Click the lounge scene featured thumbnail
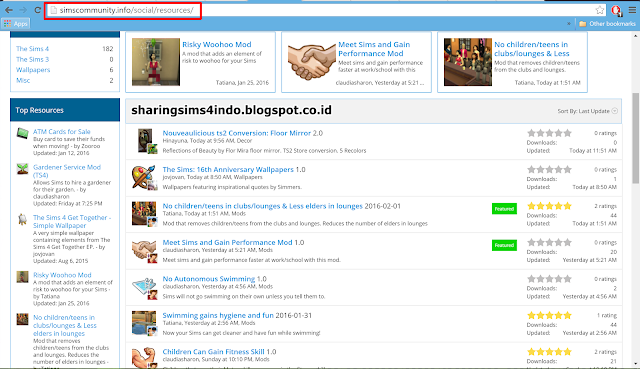This screenshot has width=640, height=369. pyautogui.click(x=468, y=62)
